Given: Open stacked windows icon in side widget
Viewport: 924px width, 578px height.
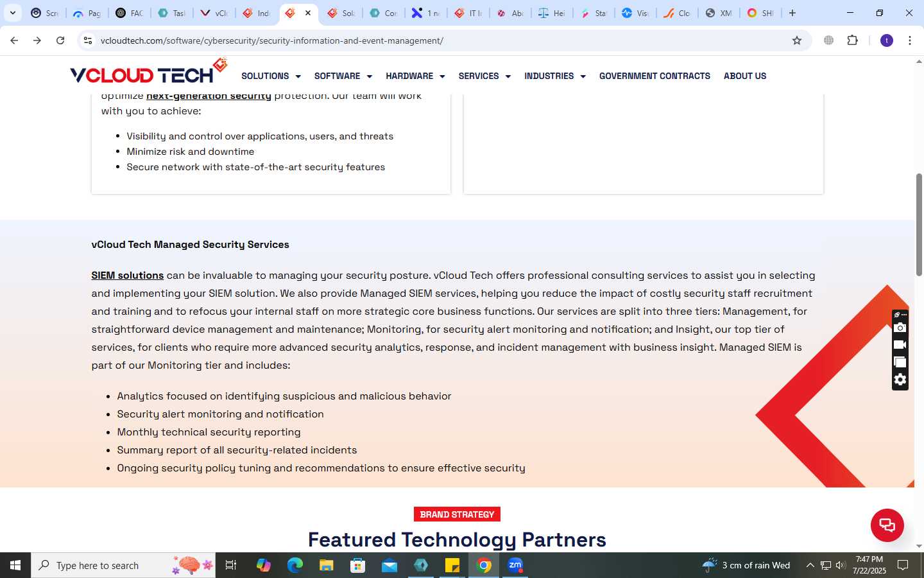Looking at the screenshot, I should pyautogui.click(x=900, y=362).
